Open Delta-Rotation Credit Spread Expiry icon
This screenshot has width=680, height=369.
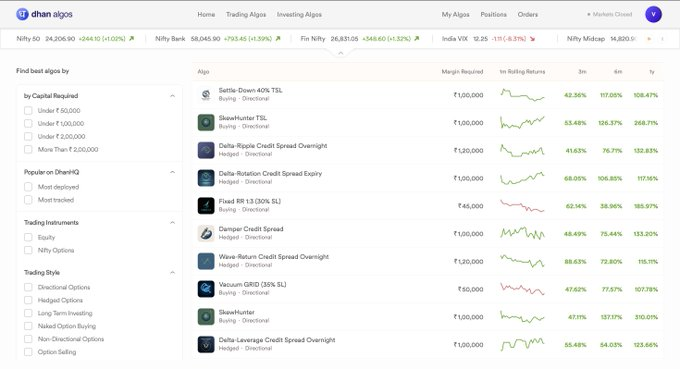pyautogui.click(x=206, y=178)
